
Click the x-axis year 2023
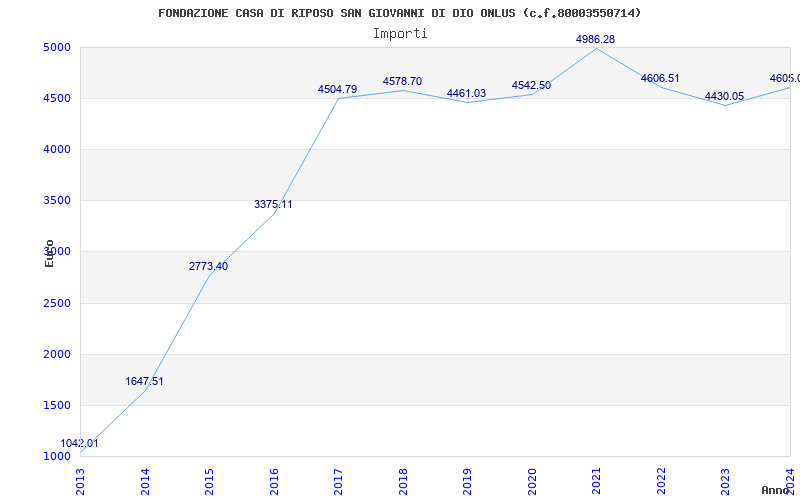pyautogui.click(x=726, y=482)
